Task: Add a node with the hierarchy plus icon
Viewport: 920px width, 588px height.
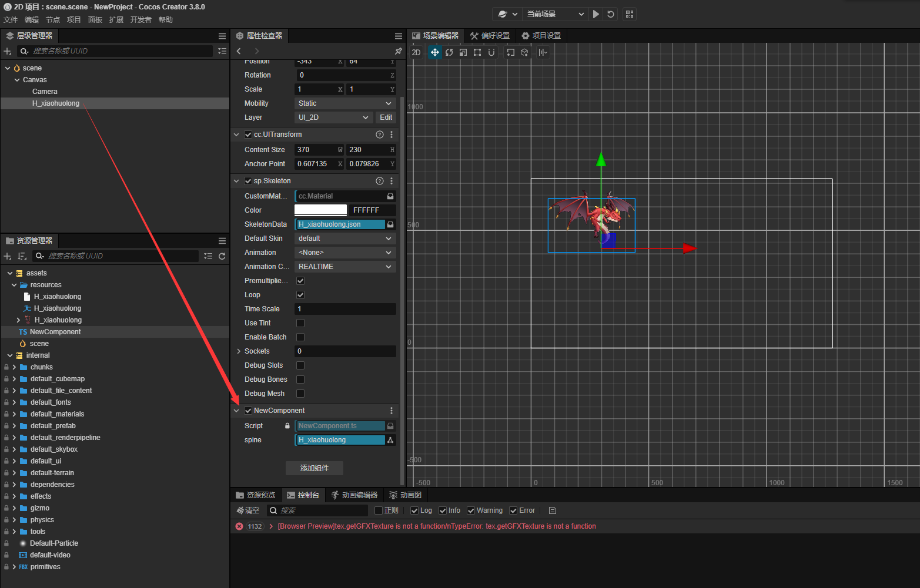Action: 8,51
